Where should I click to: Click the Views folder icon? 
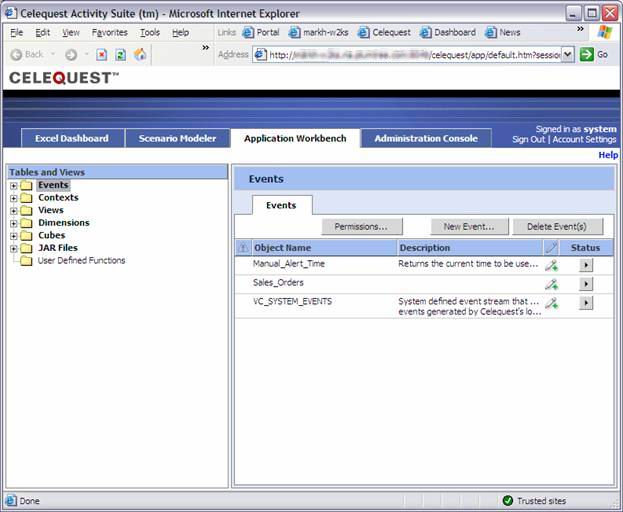pyautogui.click(x=26, y=211)
